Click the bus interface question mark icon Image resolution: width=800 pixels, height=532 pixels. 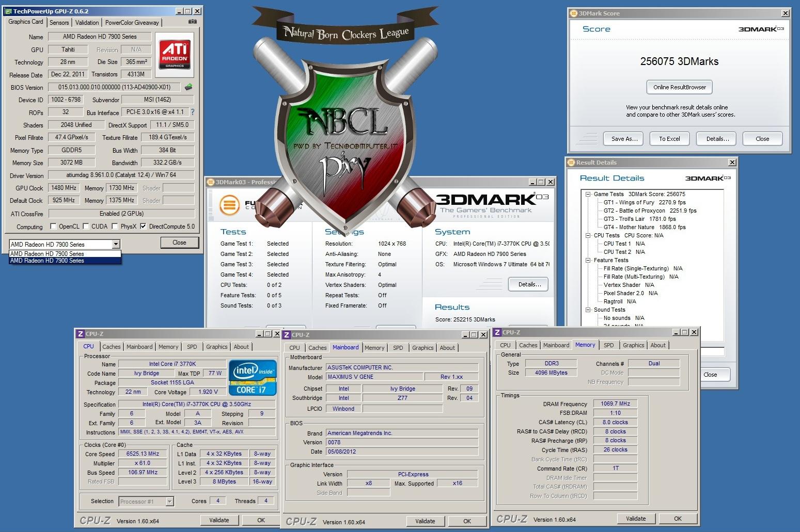[193, 112]
